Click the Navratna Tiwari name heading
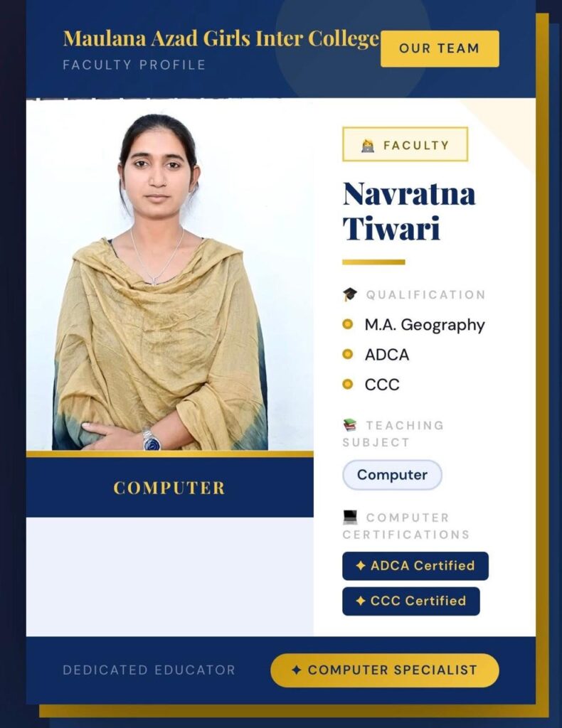Viewport: 562px width, 728px height. coord(409,211)
